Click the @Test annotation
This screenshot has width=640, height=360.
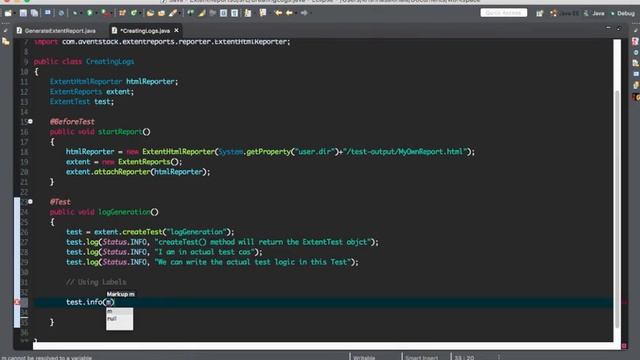tap(60, 202)
